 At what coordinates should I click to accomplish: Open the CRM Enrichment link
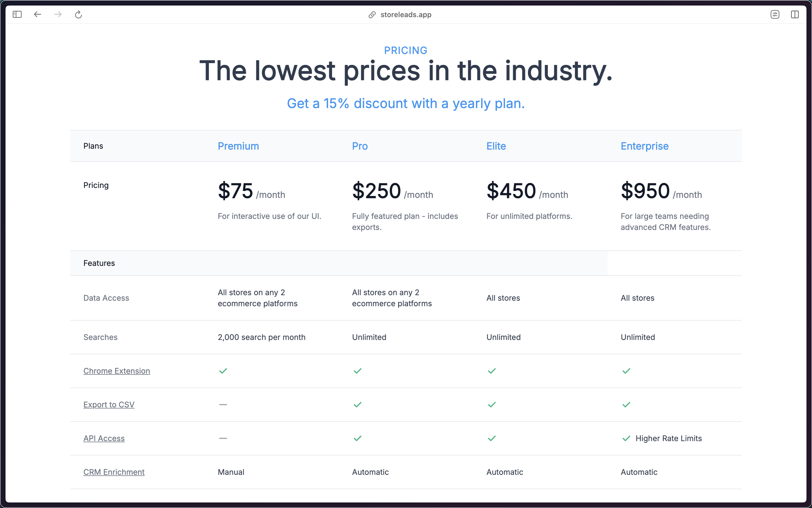pyautogui.click(x=114, y=472)
